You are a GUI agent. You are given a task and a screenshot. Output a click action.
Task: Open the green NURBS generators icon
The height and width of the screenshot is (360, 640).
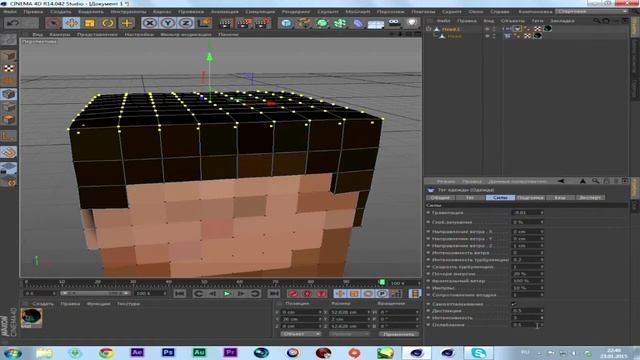point(322,23)
